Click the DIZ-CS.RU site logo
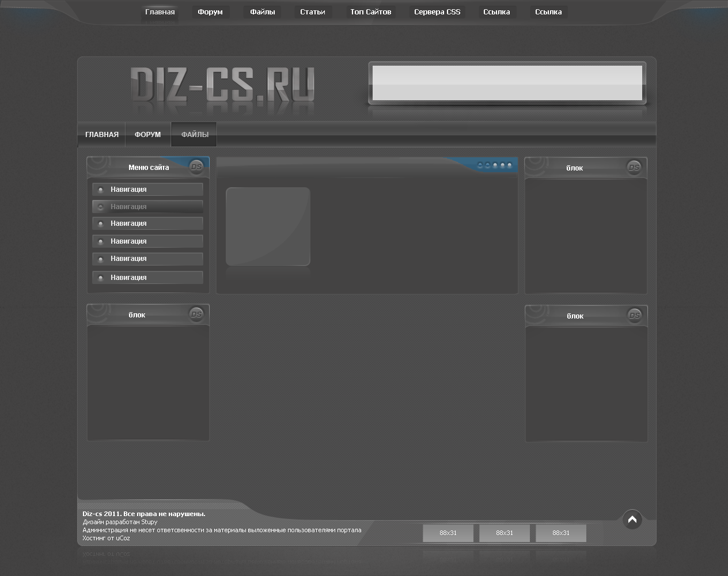Viewport: 728px width, 576px height. pos(222,85)
